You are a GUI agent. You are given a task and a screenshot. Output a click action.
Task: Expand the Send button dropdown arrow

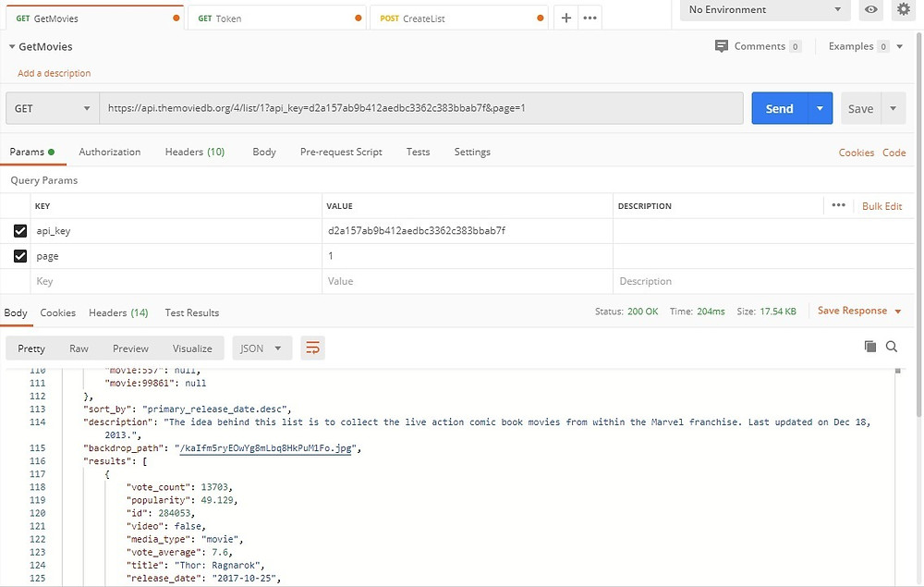pos(820,108)
